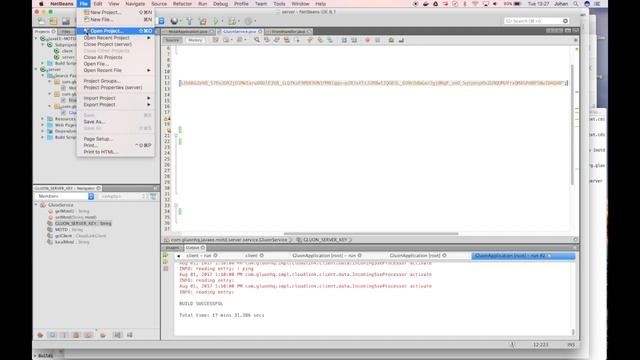
Task: Choose Print to HTML entry
Action: pos(116,152)
